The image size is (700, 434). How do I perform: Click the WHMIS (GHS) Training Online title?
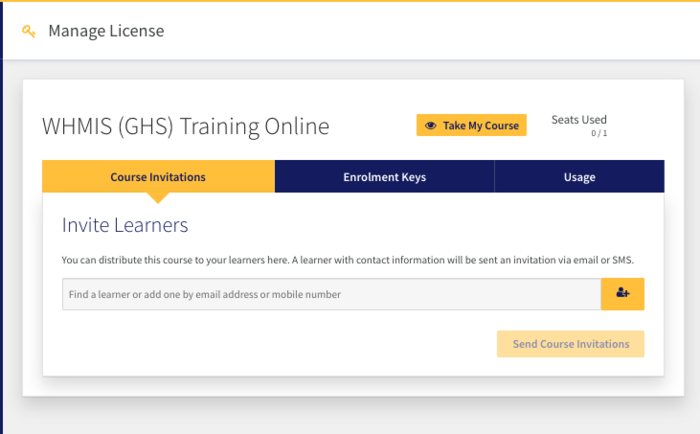click(x=186, y=126)
